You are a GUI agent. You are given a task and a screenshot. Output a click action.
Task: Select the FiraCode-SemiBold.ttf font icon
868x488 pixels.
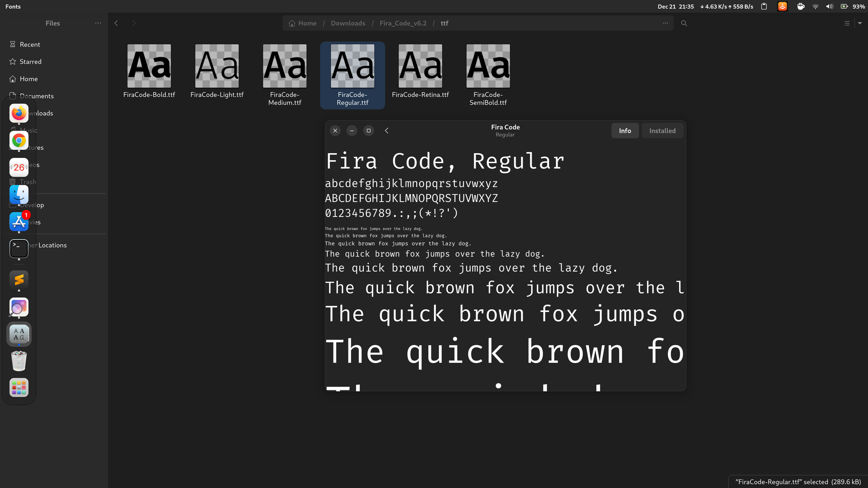[488, 66]
